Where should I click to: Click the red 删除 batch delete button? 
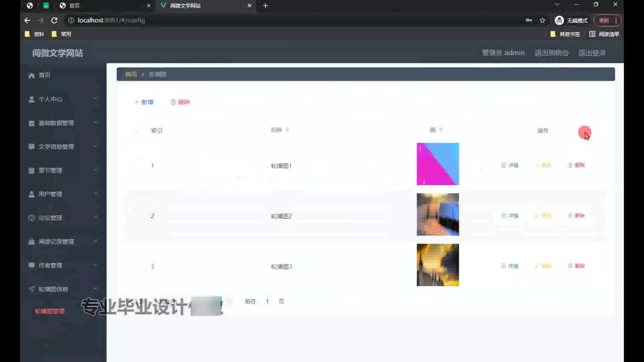(x=180, y=102)
